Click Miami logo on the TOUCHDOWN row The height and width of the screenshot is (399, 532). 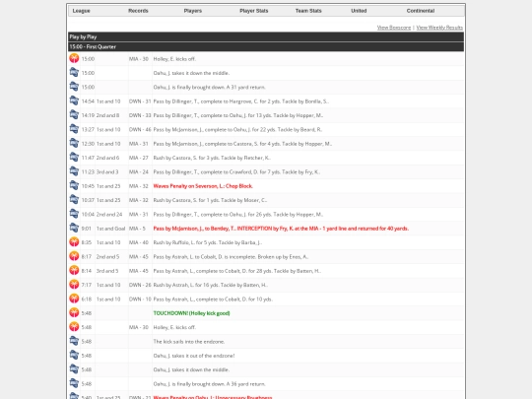tap(74, 313)
